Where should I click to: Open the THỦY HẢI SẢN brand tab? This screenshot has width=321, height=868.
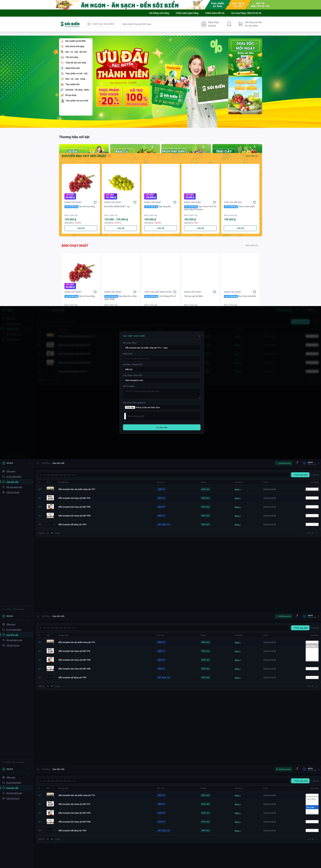pyautogui.click(x=186, y=149)
